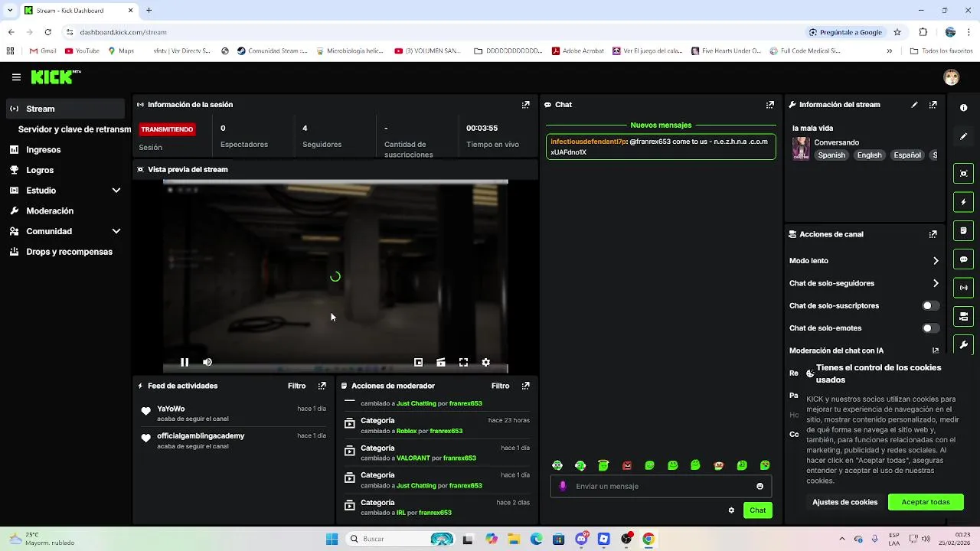Open Moderación del chat con IA link icon

click(935, 350)
